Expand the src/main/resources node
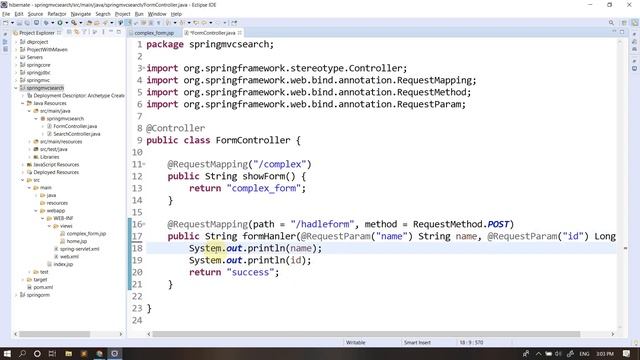The height and width of the screenshot is (360, 640). (29, 142)
